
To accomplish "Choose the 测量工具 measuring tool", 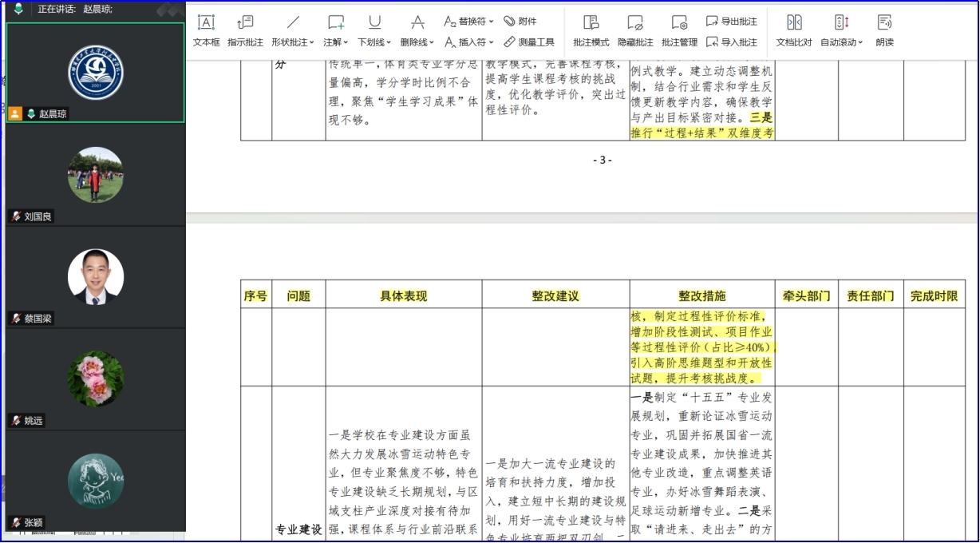I will (529, 42).
